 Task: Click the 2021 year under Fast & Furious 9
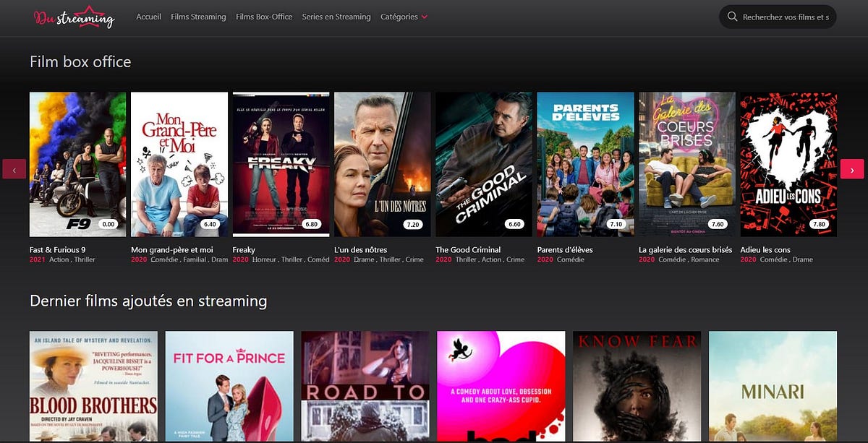[x=38, y=259]
